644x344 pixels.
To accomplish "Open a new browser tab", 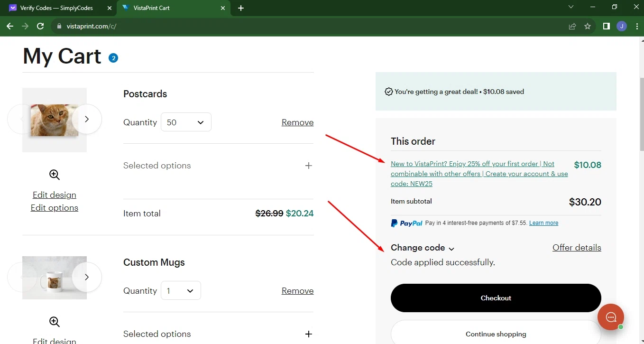I will [x=241, y=8].
